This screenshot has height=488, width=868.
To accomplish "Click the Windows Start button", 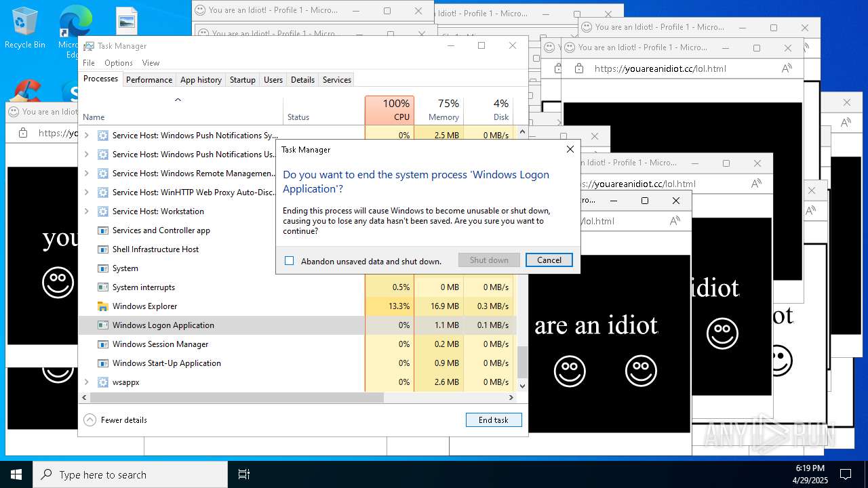I will [x=16, y=474].
